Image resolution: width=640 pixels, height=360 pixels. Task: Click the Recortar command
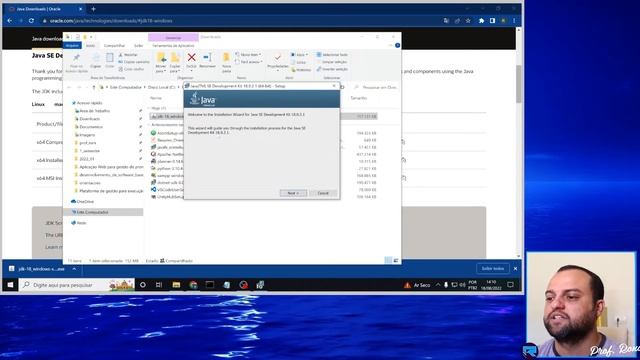[129, 55]
